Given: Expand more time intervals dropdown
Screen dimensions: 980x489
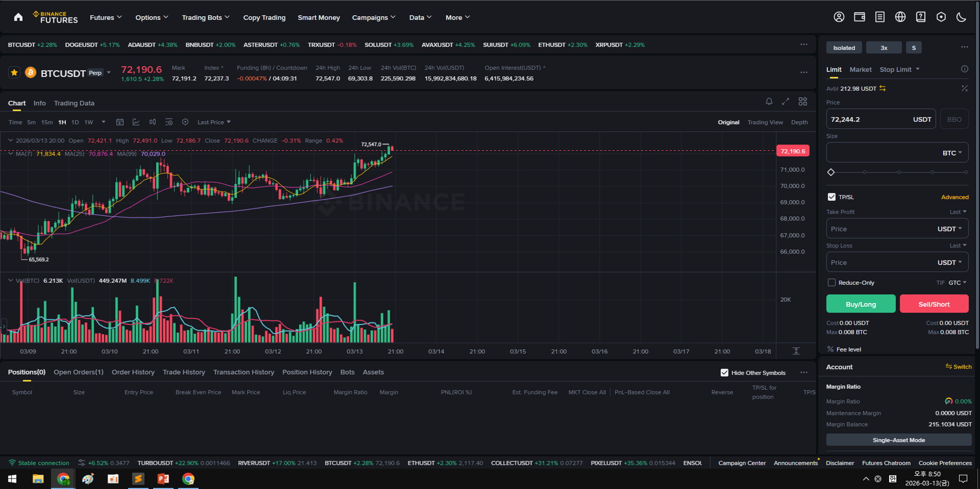Looking at the screenshot, I should pyautogui.click(x=104, y=122).
